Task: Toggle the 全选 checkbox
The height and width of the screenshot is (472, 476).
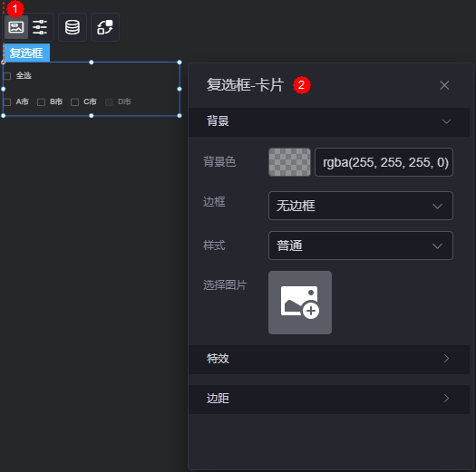Action: (x=7, y=76)
